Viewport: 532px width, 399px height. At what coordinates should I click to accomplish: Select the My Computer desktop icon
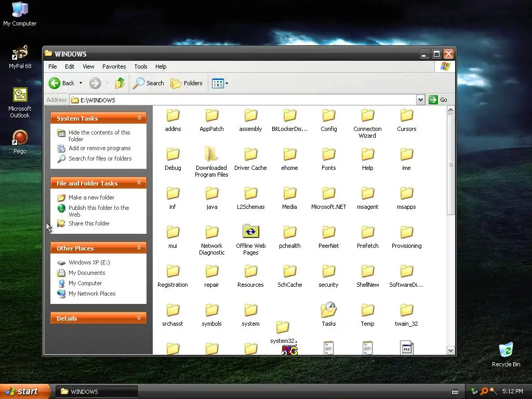[20, 14]
